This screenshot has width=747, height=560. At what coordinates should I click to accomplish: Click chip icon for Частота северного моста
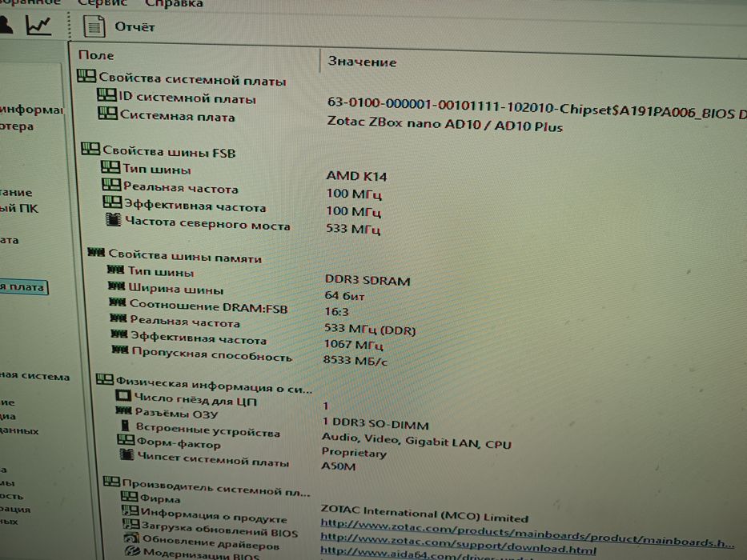click(x=113, y=220)
